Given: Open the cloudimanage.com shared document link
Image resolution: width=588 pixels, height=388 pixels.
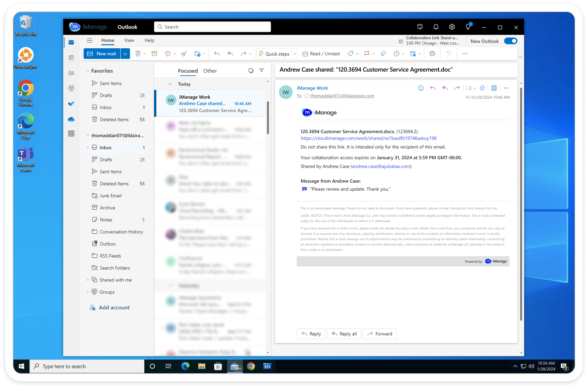Looking at the screenshot, I should point(369,138).
